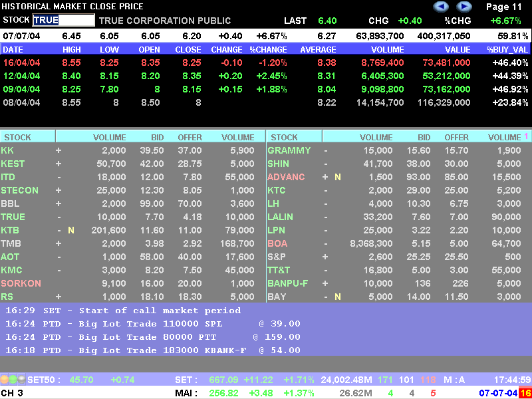The image size is (532, 399).
Task: Click the grey status light icon
Action: tap(21, 379)
